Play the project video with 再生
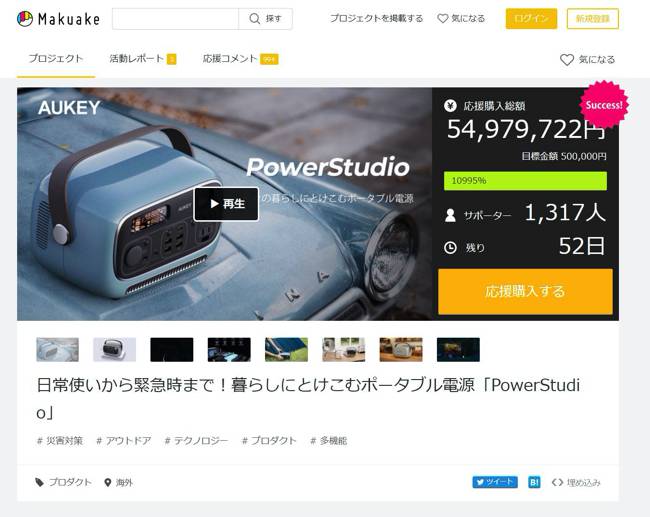 click(x=226, y=204)
